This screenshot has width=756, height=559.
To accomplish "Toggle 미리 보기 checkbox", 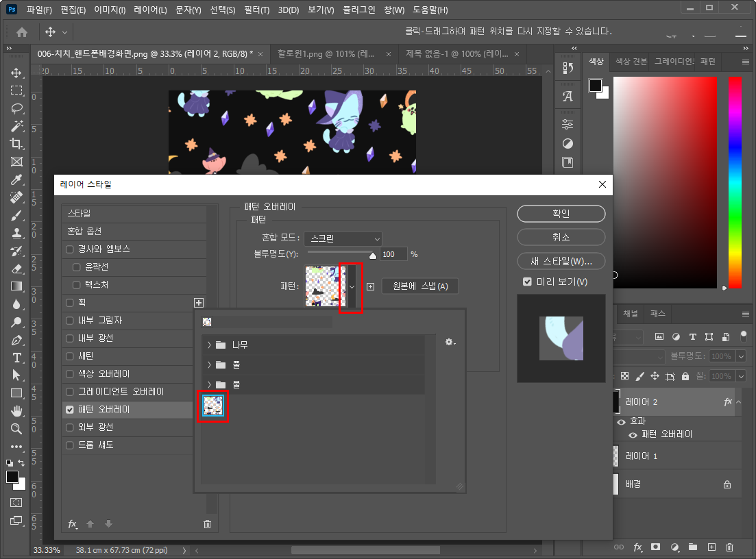I will 528,282.
